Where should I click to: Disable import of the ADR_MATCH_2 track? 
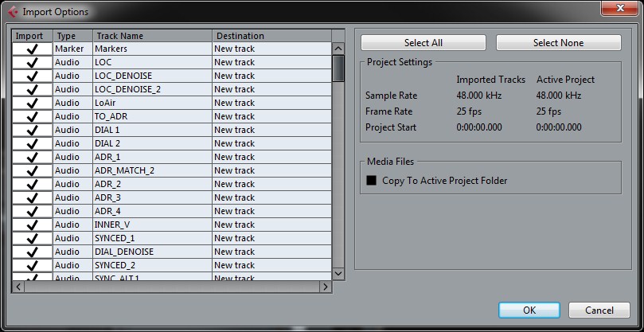(x=32, y=171)
